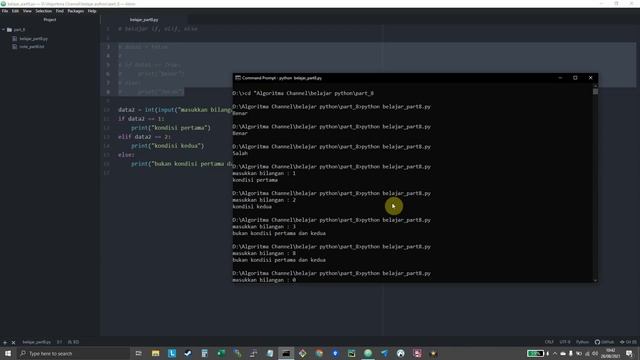
Task: Click the print("kondisi kedua") code line
Action: point(168,146)
